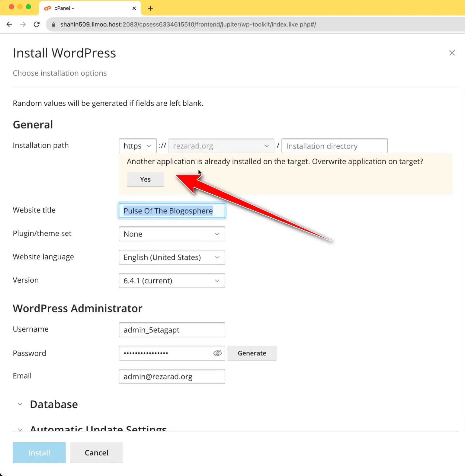465x476 pixels.
Task: Click the Cancel button
Action: (x=96, y=452)
